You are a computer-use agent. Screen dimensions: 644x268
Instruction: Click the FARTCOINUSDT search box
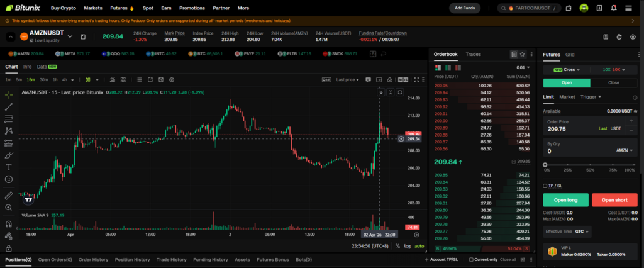(x=529, y=8)
